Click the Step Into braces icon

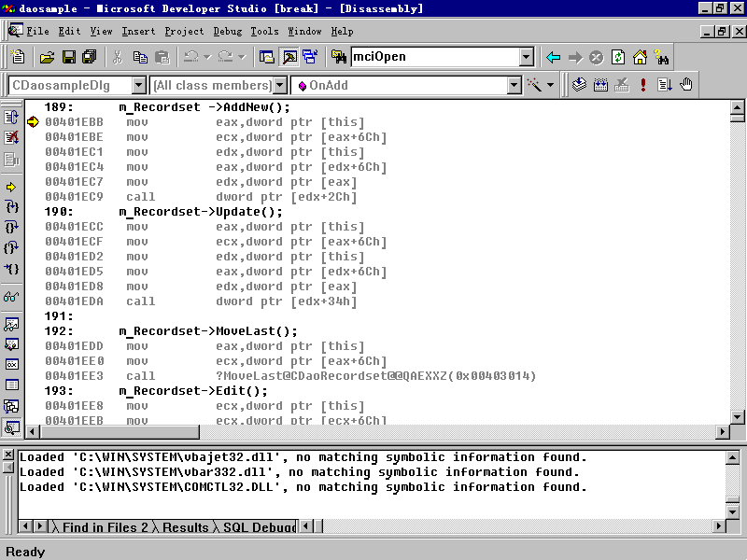point(11,206)
